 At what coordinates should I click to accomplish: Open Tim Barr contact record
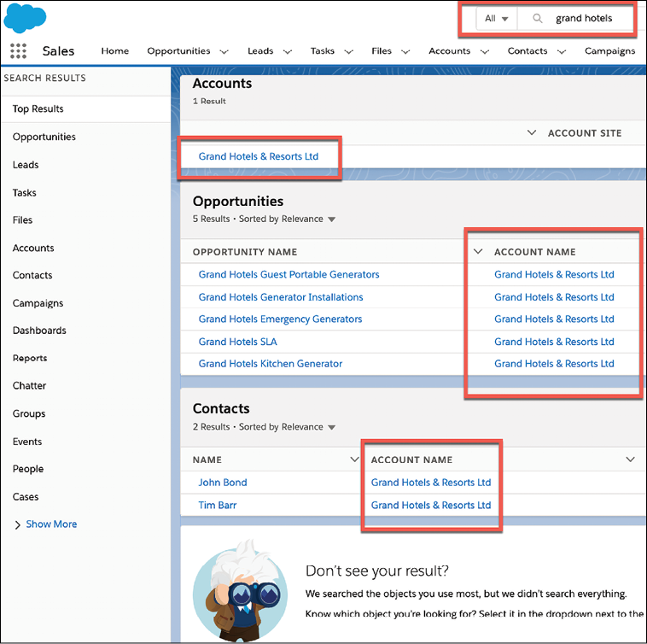click(218, 506)
